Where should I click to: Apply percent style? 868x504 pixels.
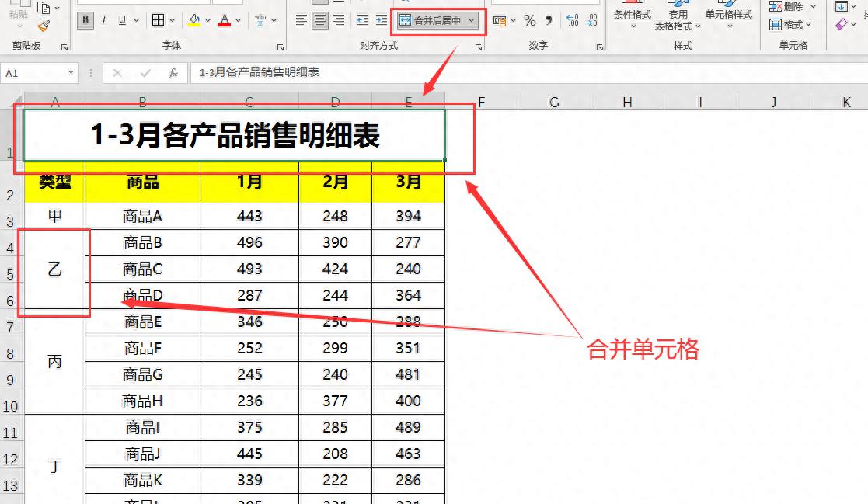[x=530, y=21]
